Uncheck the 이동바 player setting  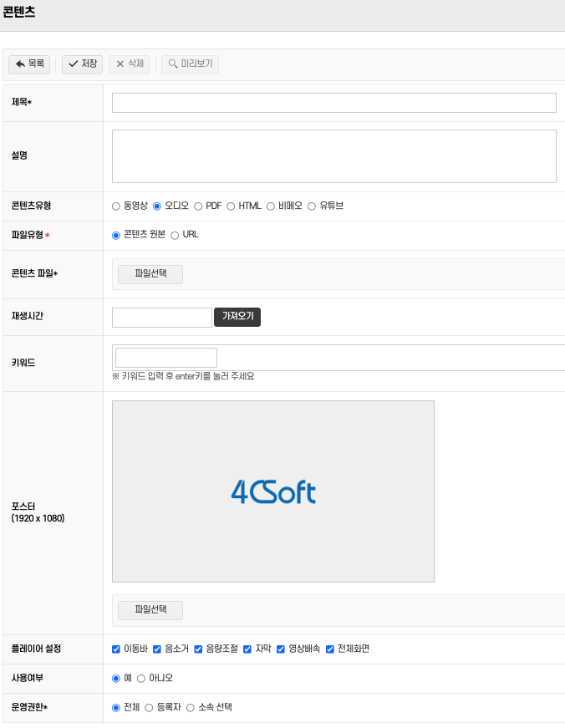coord(116,649)
